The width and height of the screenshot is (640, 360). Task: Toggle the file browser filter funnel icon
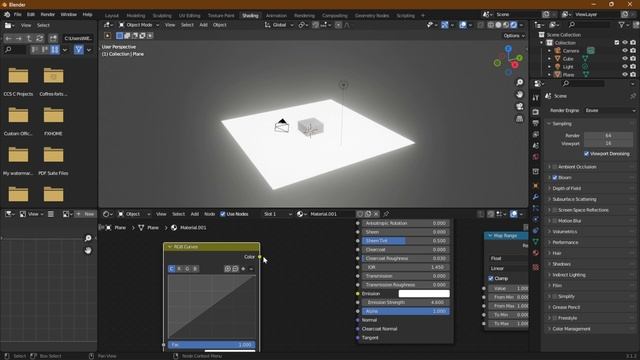79,50
